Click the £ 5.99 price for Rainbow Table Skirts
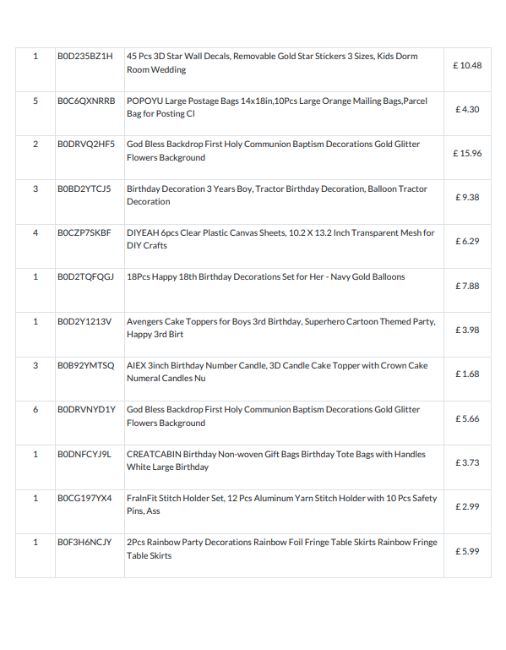The height and width of the screenshot is (650, 506). point(467,551)
